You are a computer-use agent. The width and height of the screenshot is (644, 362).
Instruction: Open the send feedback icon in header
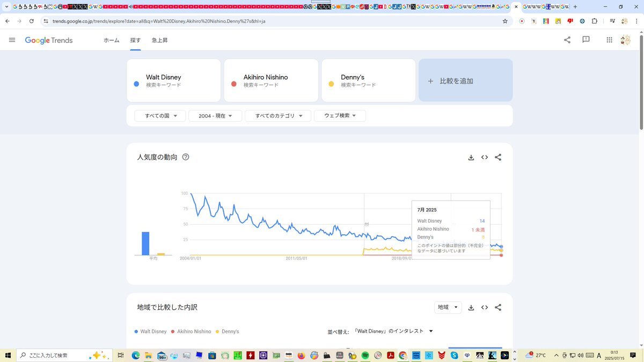pyautogui.click(x=586, y=40)
